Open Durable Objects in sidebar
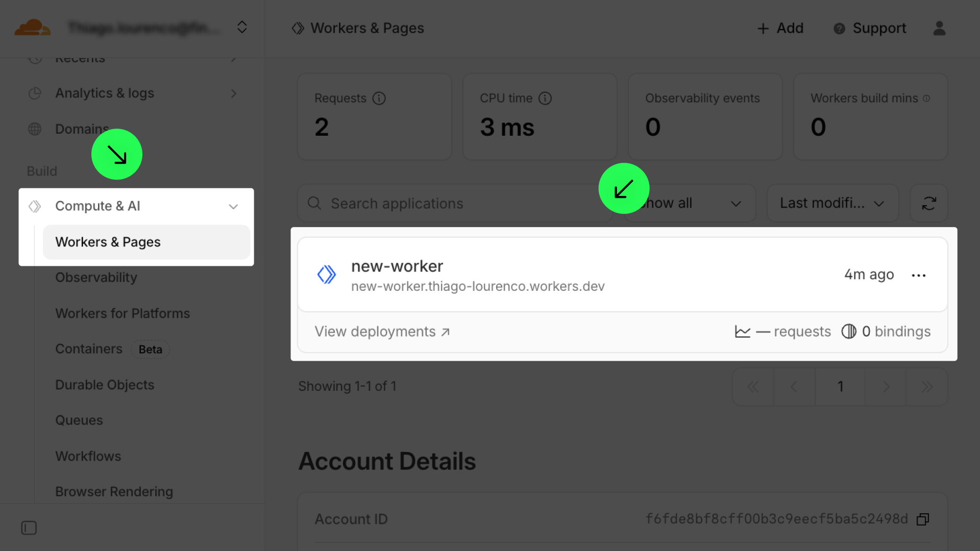This screenshot has height=551, width=980. pos(105,385)
